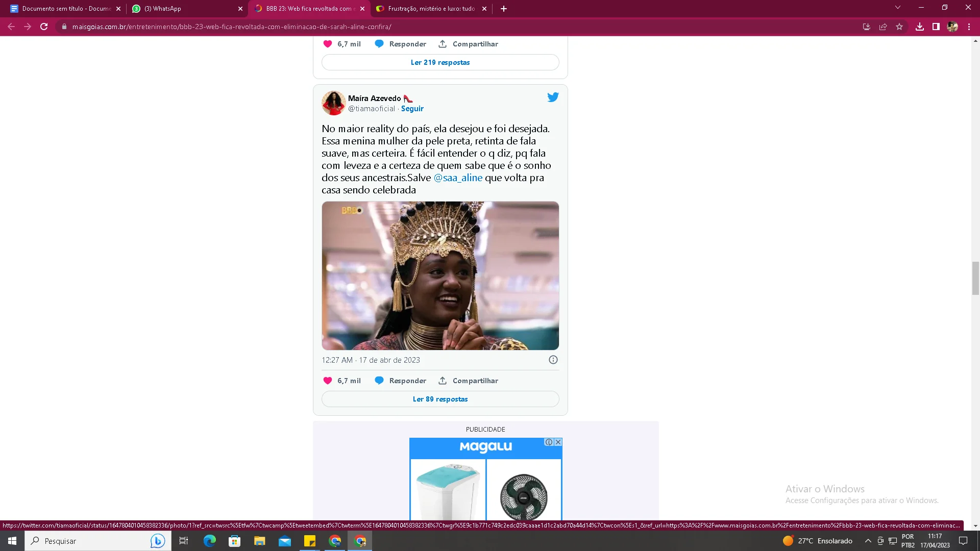Click Compartilhar on the upper tweet
The height and width of the screenshot is (551, 980).
tap(468, 44)
